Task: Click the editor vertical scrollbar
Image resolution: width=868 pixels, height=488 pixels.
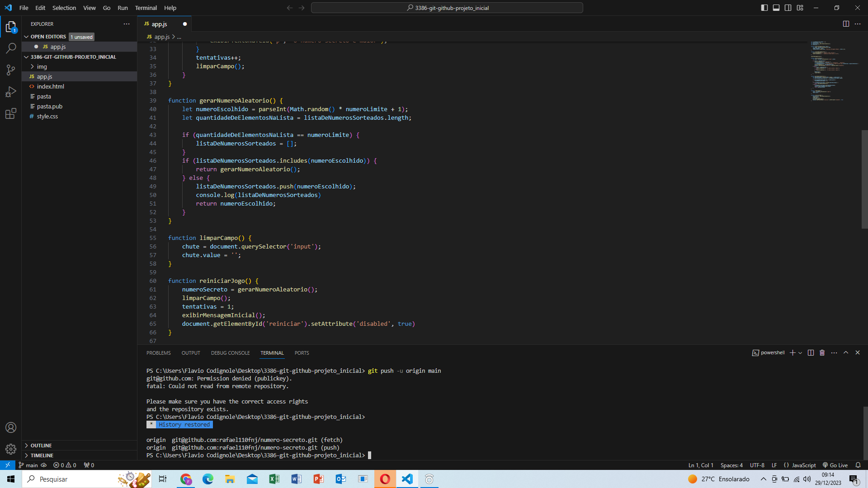Action: click(x=864, y=179)
